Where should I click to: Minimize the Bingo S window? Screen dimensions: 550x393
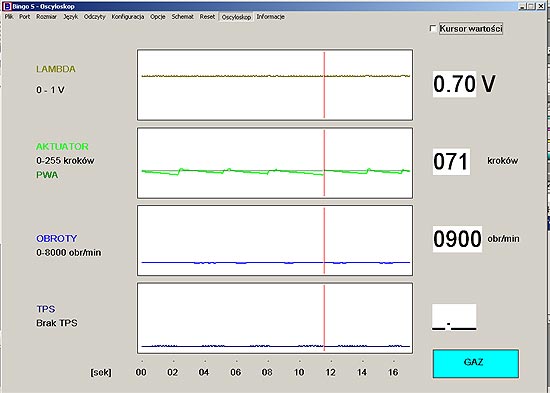(522, 6)
